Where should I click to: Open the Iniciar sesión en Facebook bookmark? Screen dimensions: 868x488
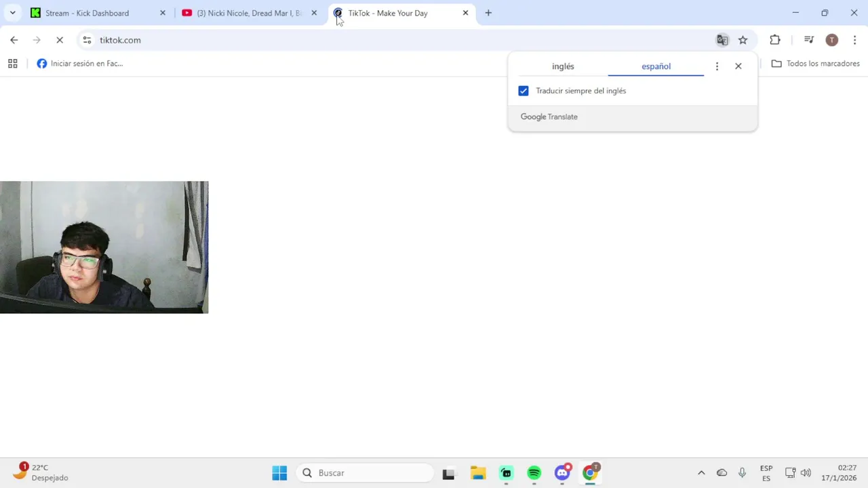click(80, 64)
